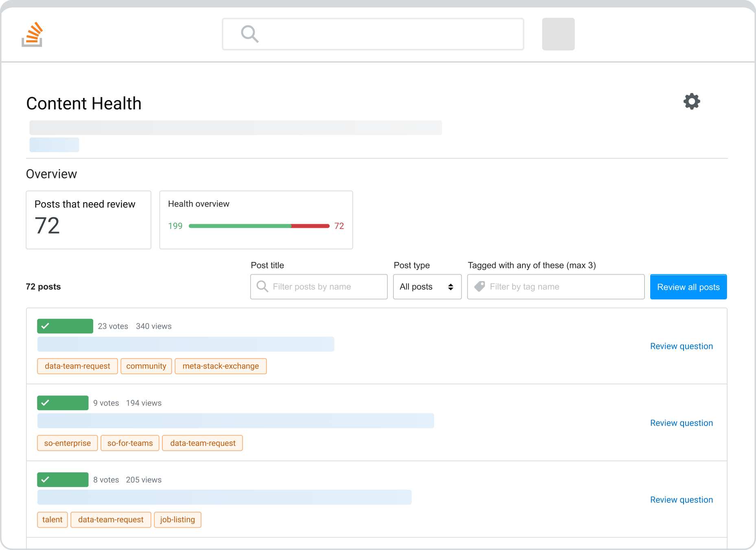
Task: Select the community tag
Action: point(146,366)
